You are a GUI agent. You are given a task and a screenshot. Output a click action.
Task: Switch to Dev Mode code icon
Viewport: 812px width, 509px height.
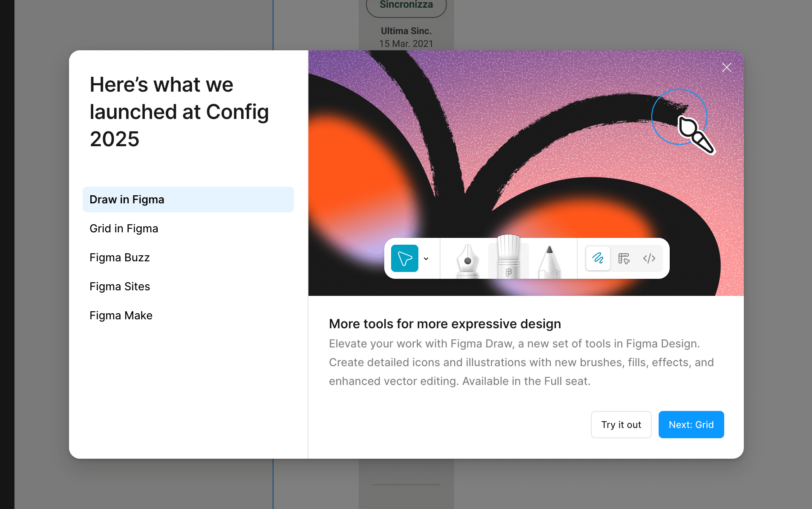pos(649,258)
